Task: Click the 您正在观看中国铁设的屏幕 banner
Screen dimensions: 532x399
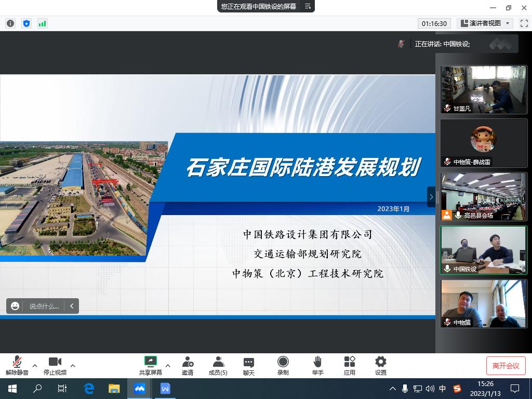Action: [259, 6]
